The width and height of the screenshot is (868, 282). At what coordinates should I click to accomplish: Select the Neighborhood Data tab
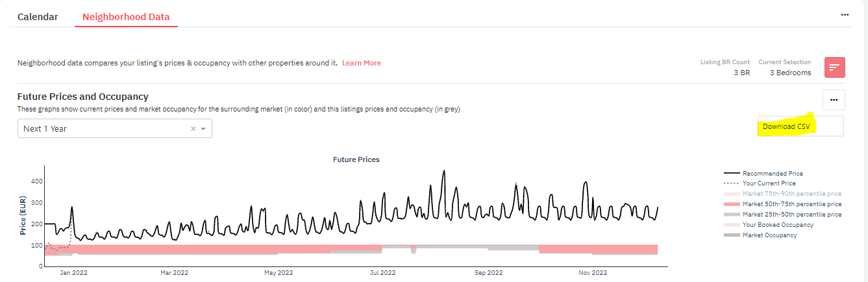point(126,17)
